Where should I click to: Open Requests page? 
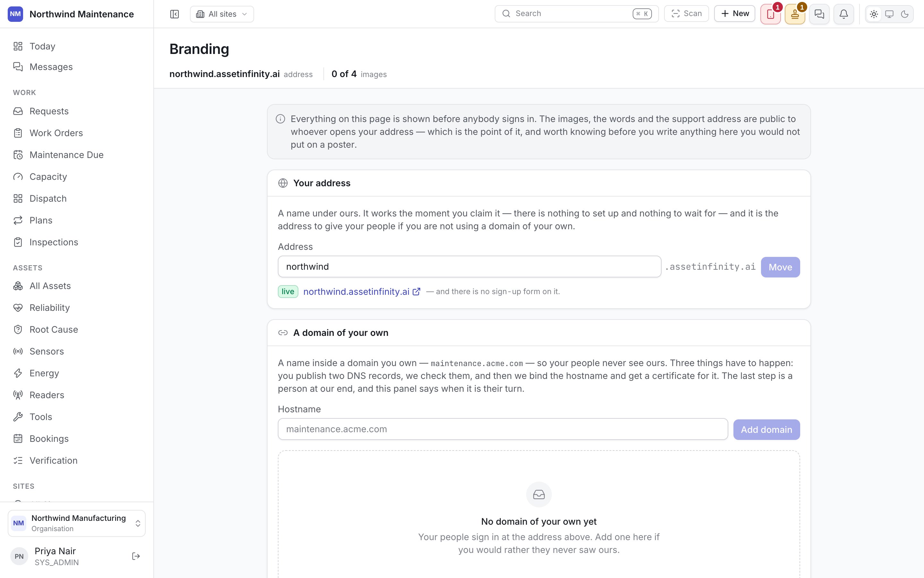77,111
